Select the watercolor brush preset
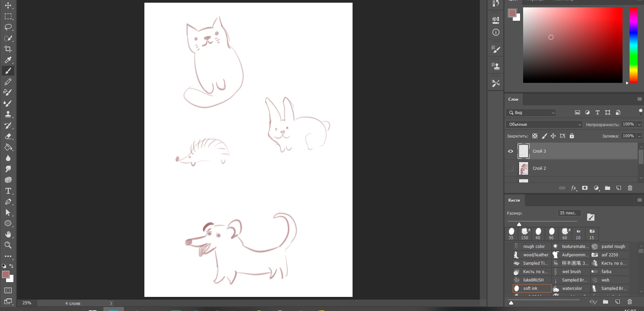Image resolution: width=644 pixels, height=311 pixels. tap(571, 289)
